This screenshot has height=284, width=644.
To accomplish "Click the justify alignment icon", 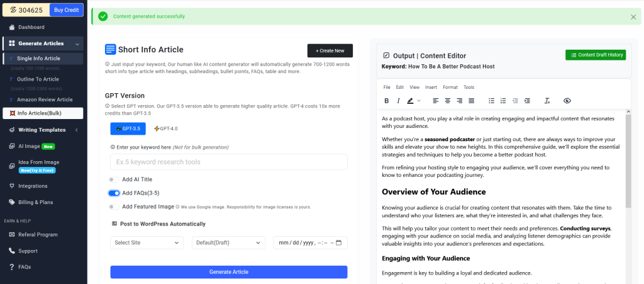I will pyautogui.click(x=472, y=101).
